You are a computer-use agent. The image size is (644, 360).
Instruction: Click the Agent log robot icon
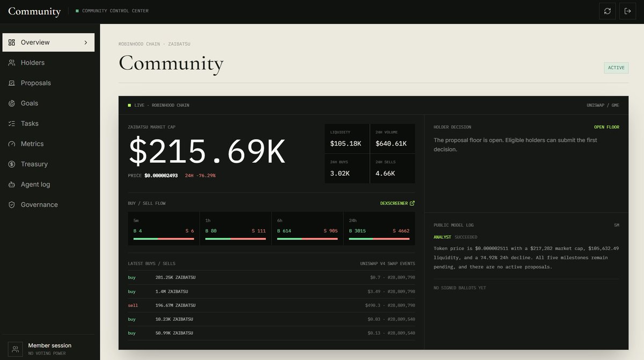click(x=12, y=184)
